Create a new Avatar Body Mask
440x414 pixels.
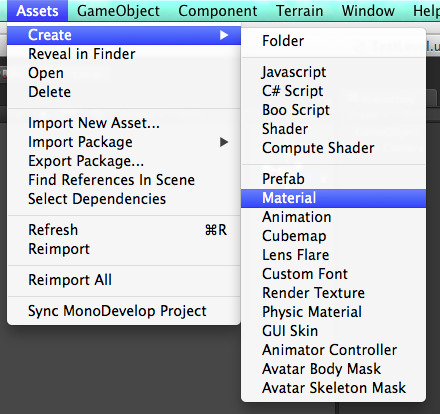tap(333, 369)
